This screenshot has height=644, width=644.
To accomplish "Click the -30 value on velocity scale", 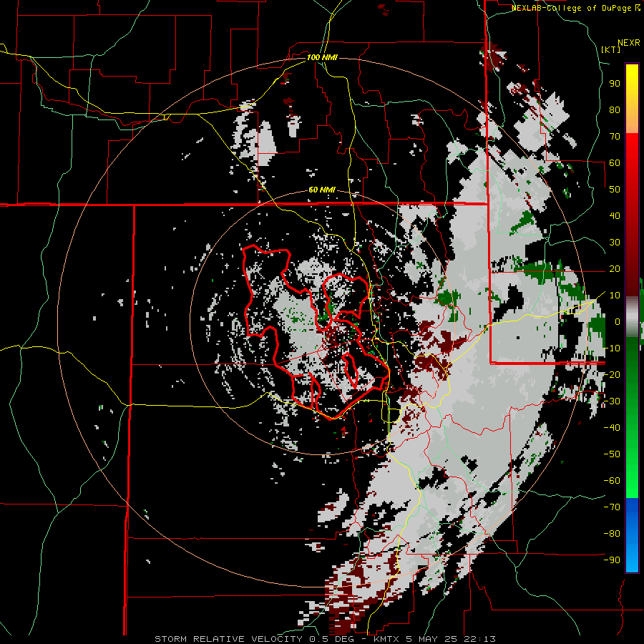I will (x=612, y=401).
